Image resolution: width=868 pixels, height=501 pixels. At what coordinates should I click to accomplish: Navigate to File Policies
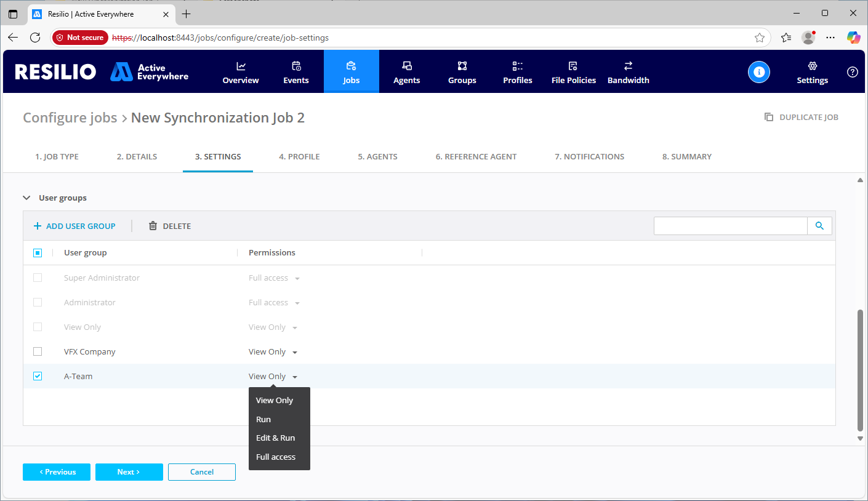pyautogui.click(x=573, y=72)
